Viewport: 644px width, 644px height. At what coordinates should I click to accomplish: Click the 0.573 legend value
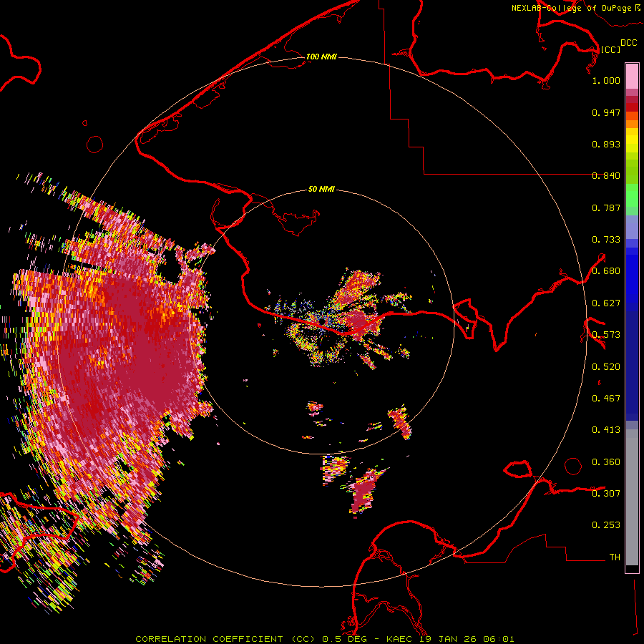[606, 335]
